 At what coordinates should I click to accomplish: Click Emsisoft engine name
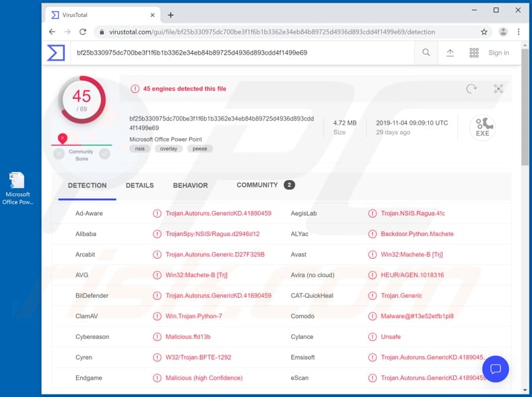[302, 358]
